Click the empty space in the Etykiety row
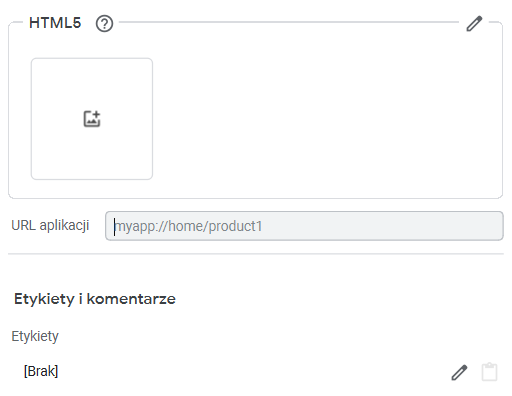The width and height of the screenshot is (512, 396). 253,372
